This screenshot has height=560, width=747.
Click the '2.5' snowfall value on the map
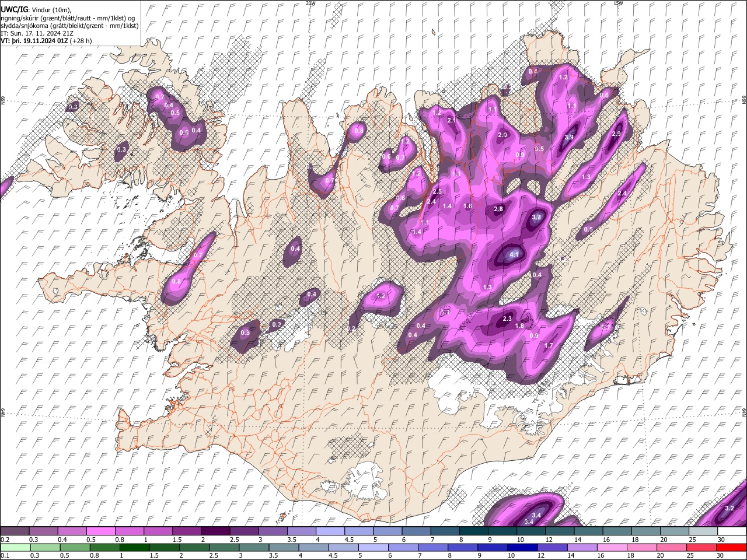click(x=437, y=191)
